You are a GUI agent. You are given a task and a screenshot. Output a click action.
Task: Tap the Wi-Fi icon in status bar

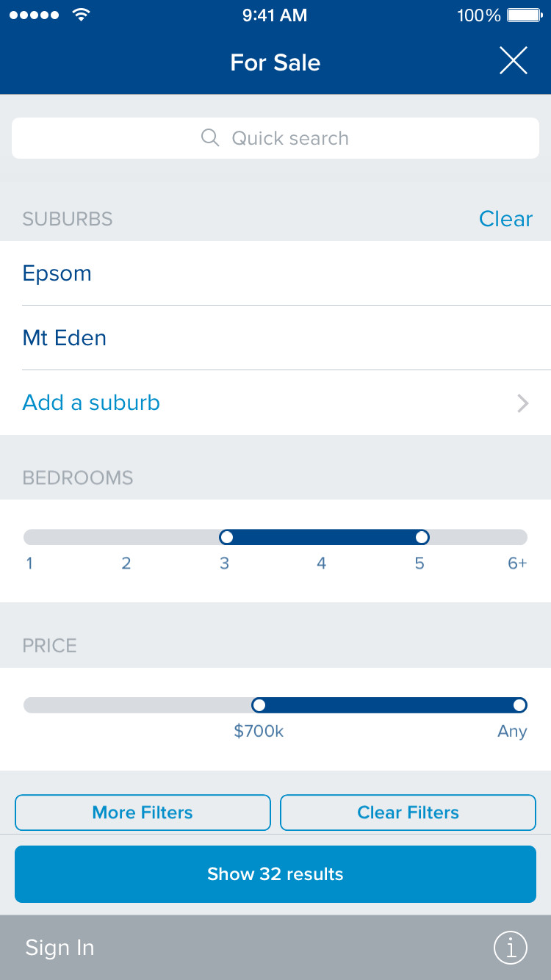pos(81,15)
